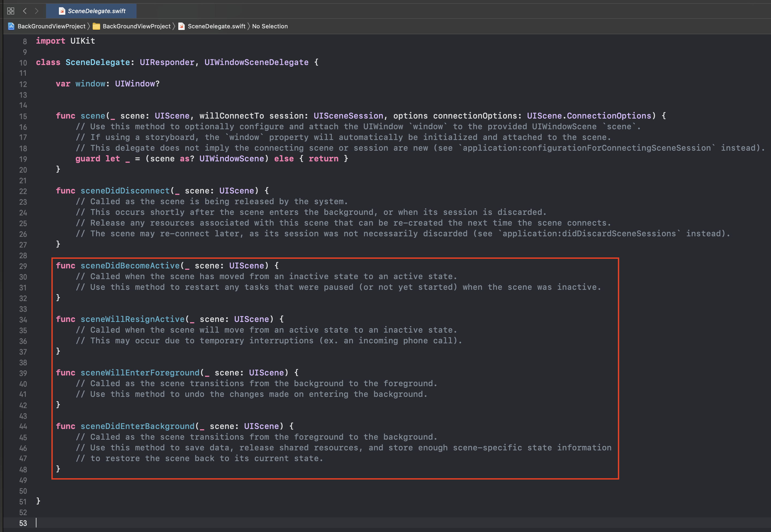Screen dimensions: 771x532
Task: Click the import keyword on line 8
Action: (x=50, y=41)
